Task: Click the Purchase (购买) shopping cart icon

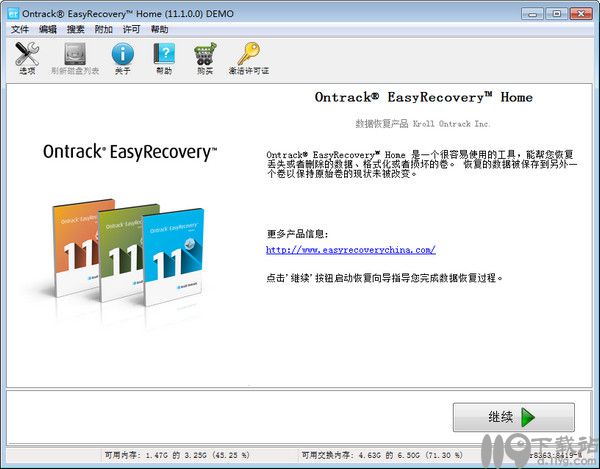Action: [x=205, y=58]
